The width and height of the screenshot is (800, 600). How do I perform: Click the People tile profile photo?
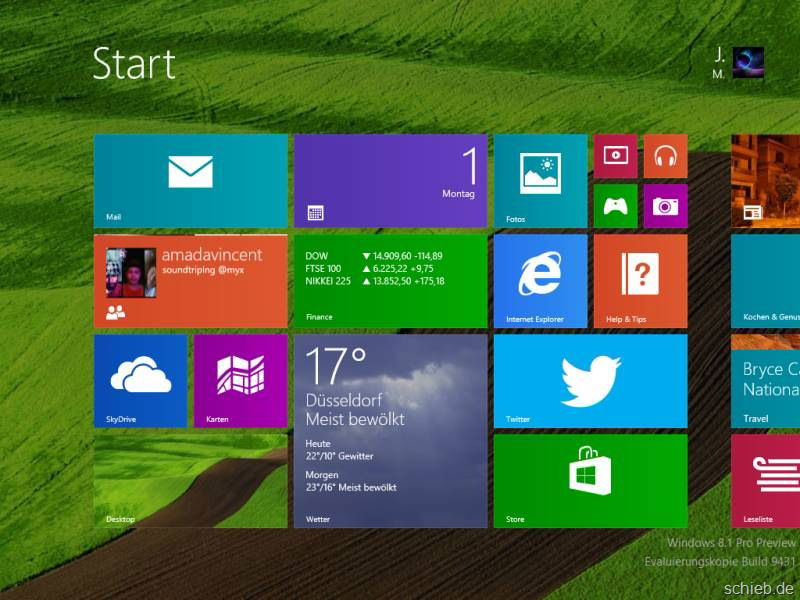[x=131, y=272]
